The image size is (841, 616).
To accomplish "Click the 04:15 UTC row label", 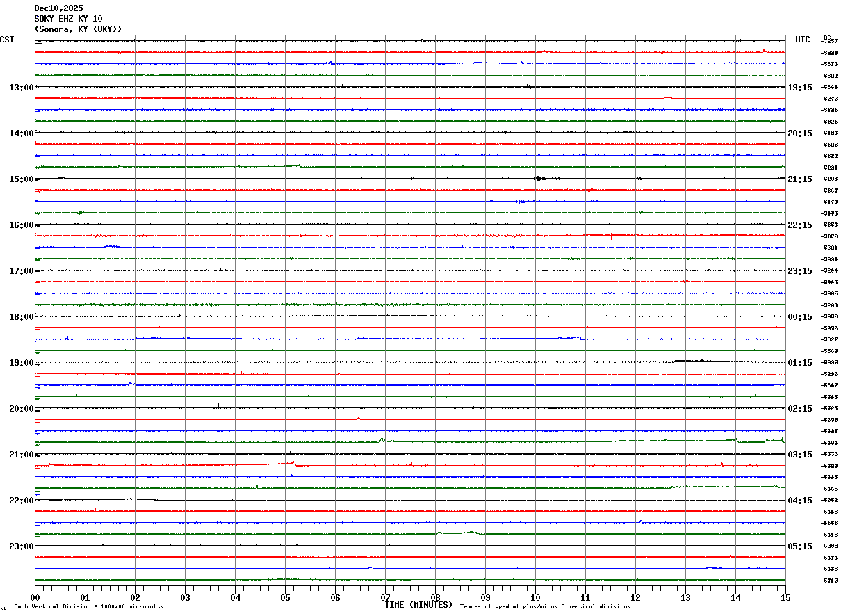I will click(x=800, y=501).
